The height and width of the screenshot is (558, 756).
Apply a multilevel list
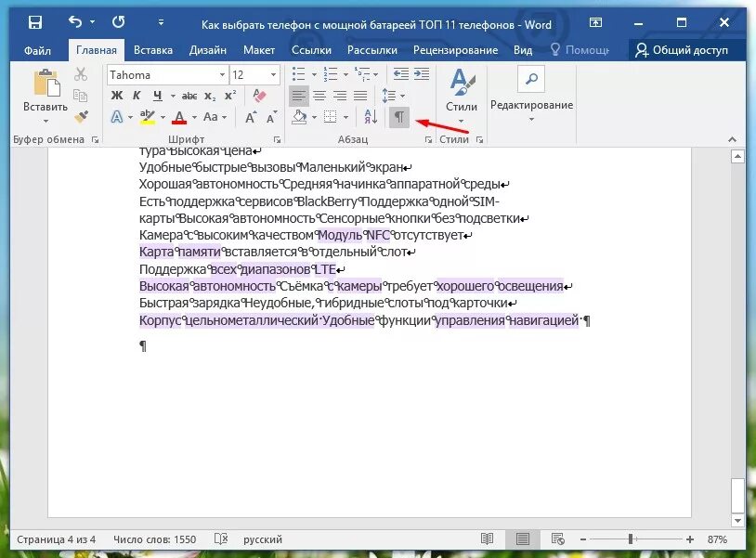[x=361, y=74]
